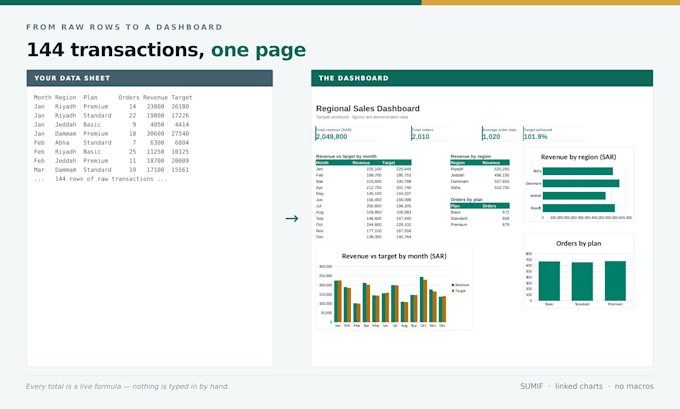This screenshot has width=680, height=409.
Task: Click the Region/Revenue green header row
Action: [x=480, y=163]
